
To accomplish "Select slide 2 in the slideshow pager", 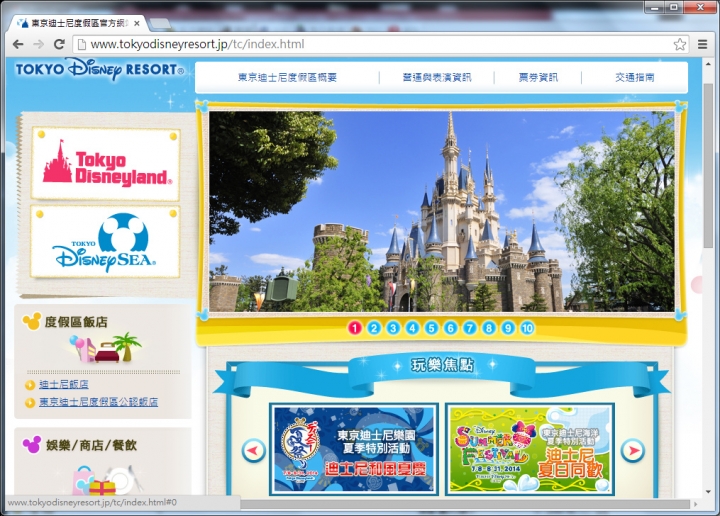I will 374,328.
